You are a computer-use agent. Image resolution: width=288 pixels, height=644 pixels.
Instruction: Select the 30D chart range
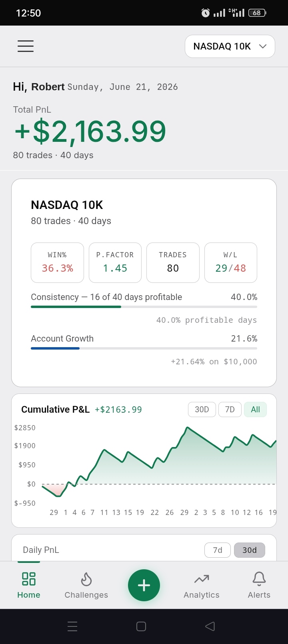click(x=202, y=409)
